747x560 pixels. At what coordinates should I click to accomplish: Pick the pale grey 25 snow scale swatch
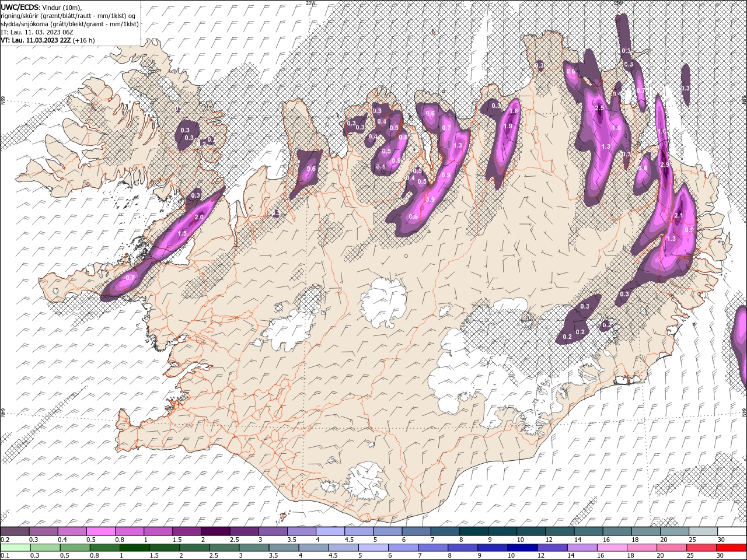pos(703,531)
